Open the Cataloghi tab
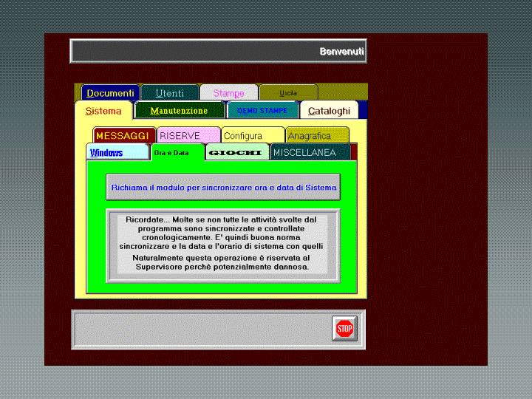 click(329, 111)
